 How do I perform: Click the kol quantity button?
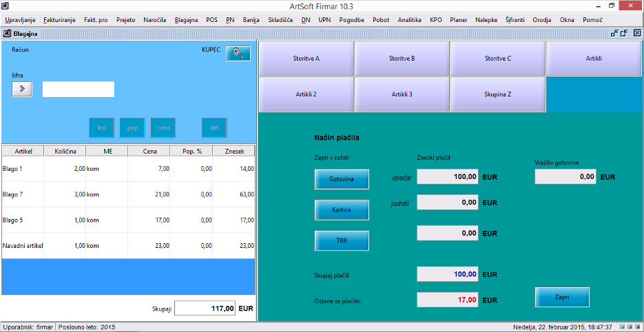click(x=101, y=128)
